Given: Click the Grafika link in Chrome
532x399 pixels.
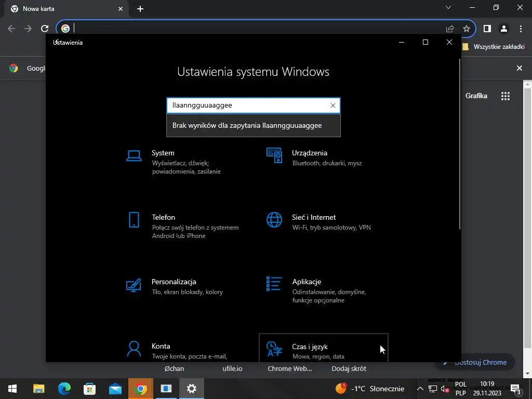Looking at the screenshot, I should 476,96.
